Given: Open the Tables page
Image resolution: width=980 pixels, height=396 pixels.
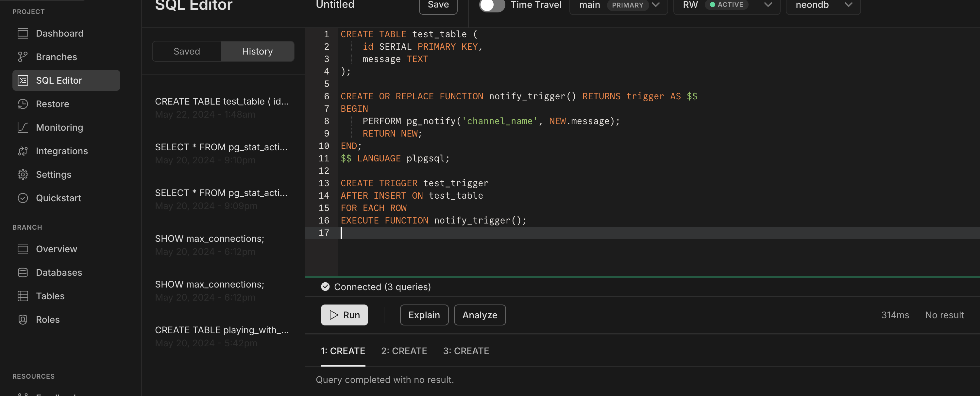Looking at the screenshot, I should coord(50,296).
